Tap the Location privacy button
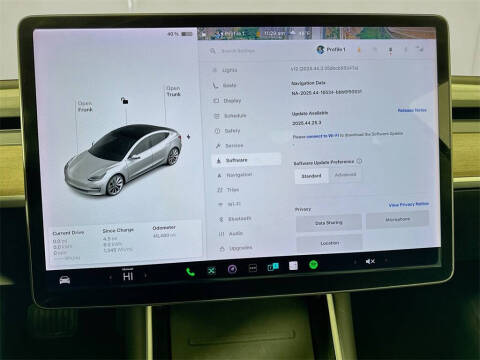This screenshot has width=480, height=360. (x=329, y=243)
